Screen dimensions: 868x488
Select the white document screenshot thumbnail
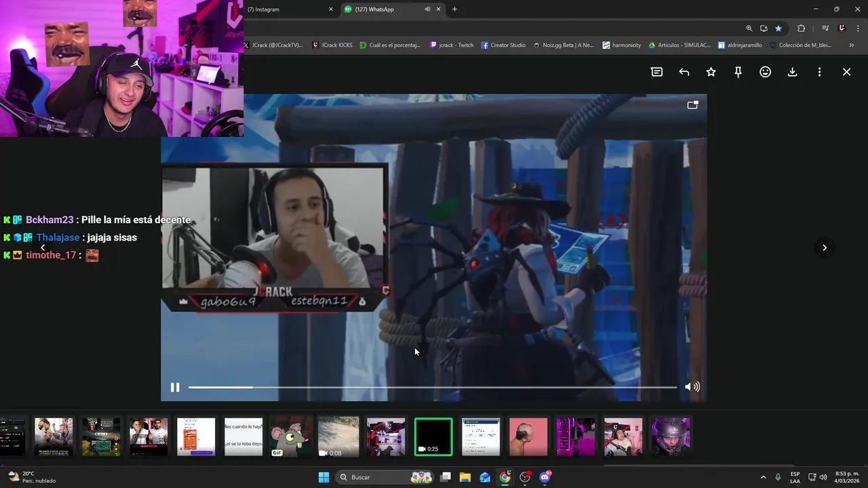(x=481, y=436)
